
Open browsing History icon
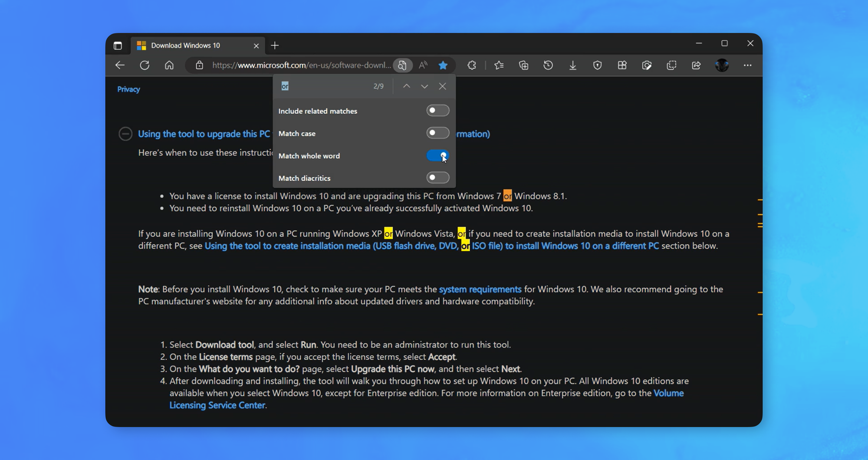(x=548, y=66)
